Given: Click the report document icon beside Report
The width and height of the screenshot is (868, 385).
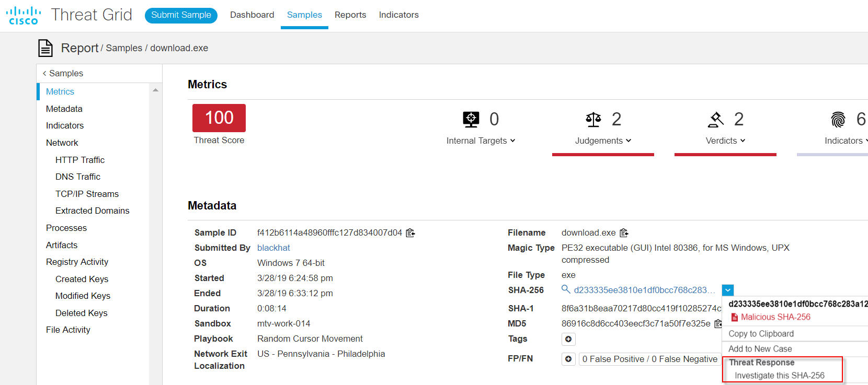Looking at the screenshot, I should tap(45, 48).
